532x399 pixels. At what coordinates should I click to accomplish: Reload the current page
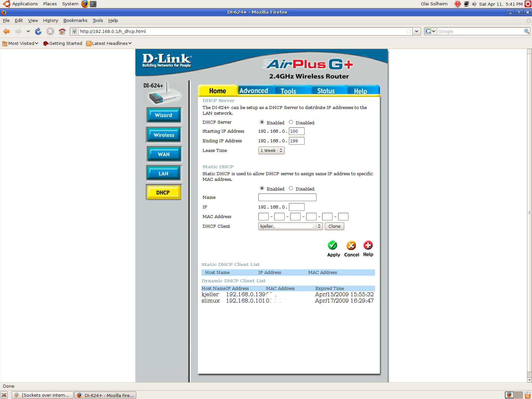pos(38,31)
